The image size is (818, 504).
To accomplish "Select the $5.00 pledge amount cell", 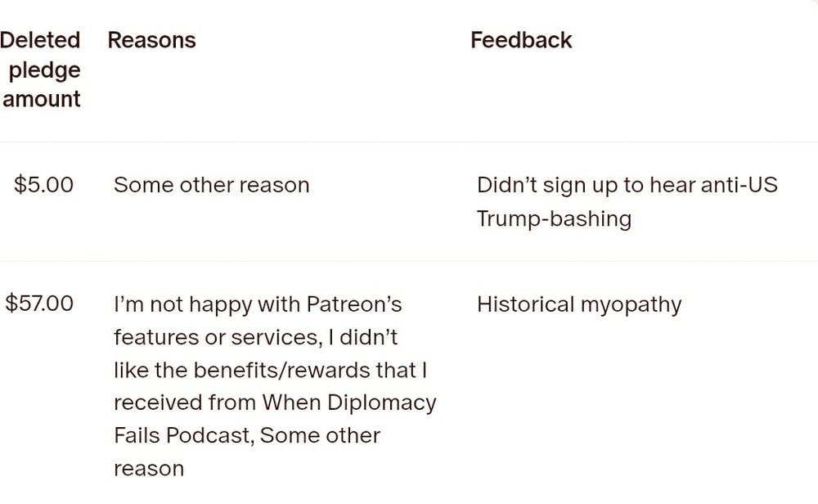I will tap(43, 185).
